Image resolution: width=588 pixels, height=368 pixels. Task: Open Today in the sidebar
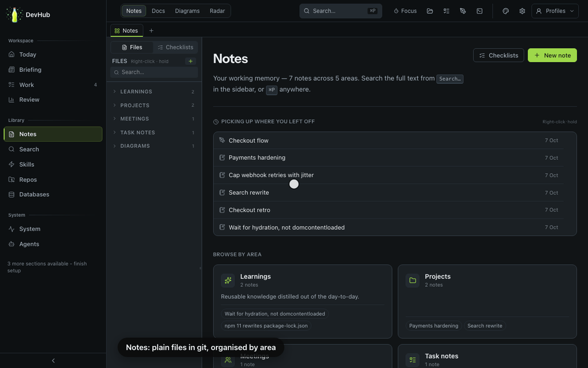point(53,55)
